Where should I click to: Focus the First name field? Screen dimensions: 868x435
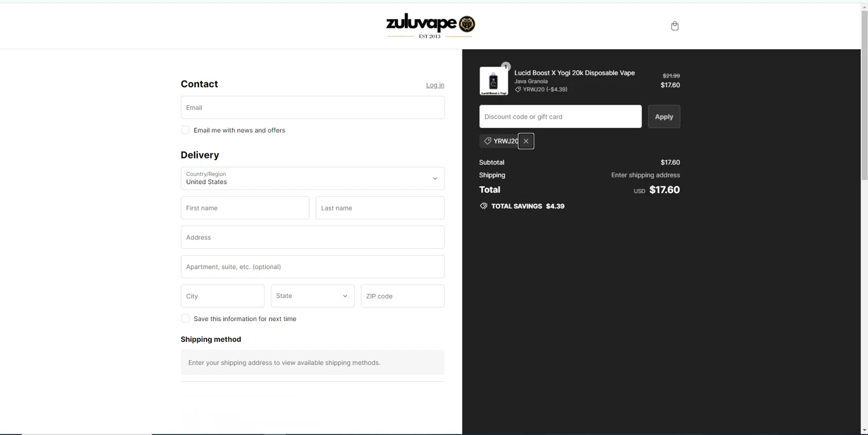coord(245,208)
